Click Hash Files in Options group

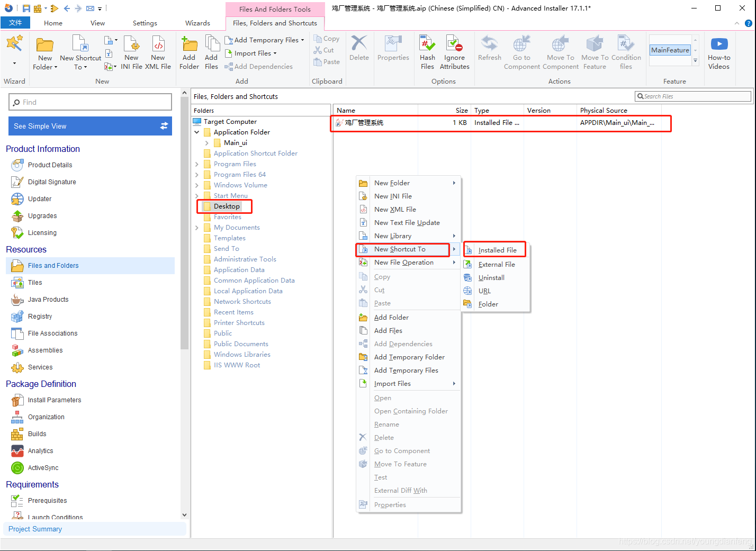427,53
